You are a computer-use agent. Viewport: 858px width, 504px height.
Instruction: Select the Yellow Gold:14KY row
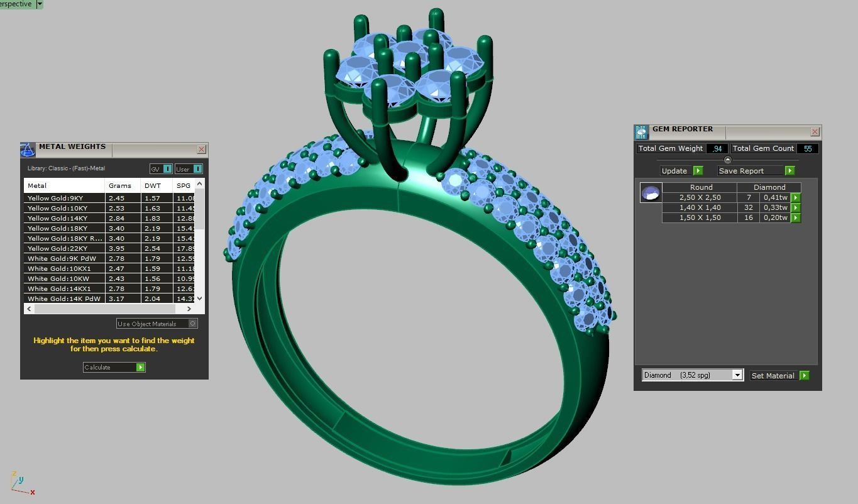(110, 218)
